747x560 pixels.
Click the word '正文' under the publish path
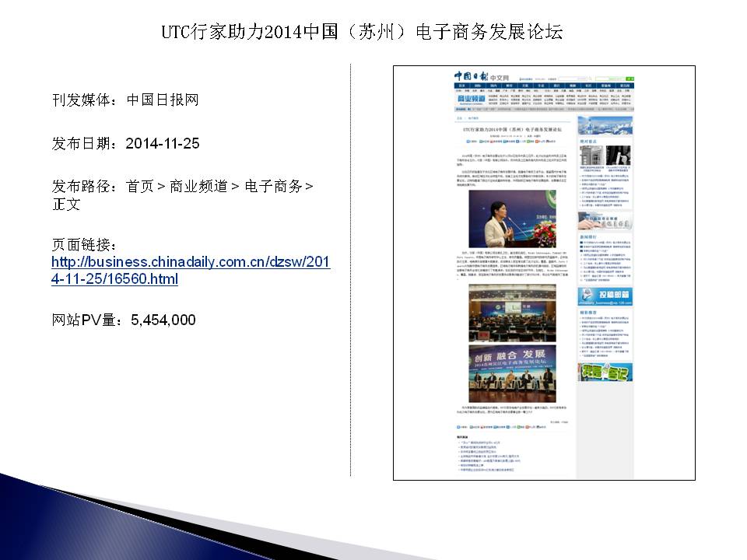[x=66, y=205]
